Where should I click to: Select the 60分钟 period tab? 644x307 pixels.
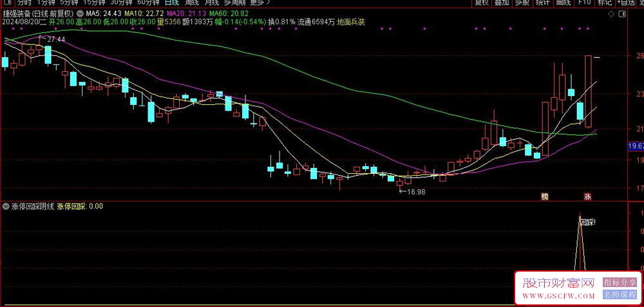(148, 2)
